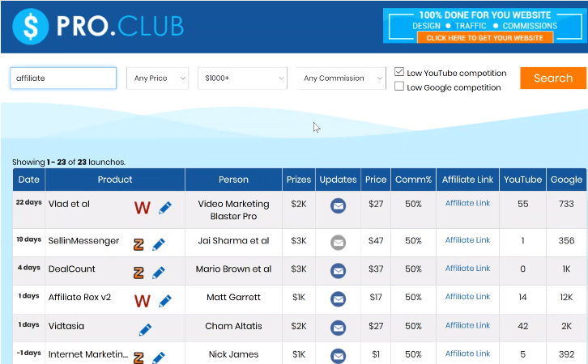Sort table by Google column header
Image resolution: width=588 pixels, height=364 pixels.
566,180
